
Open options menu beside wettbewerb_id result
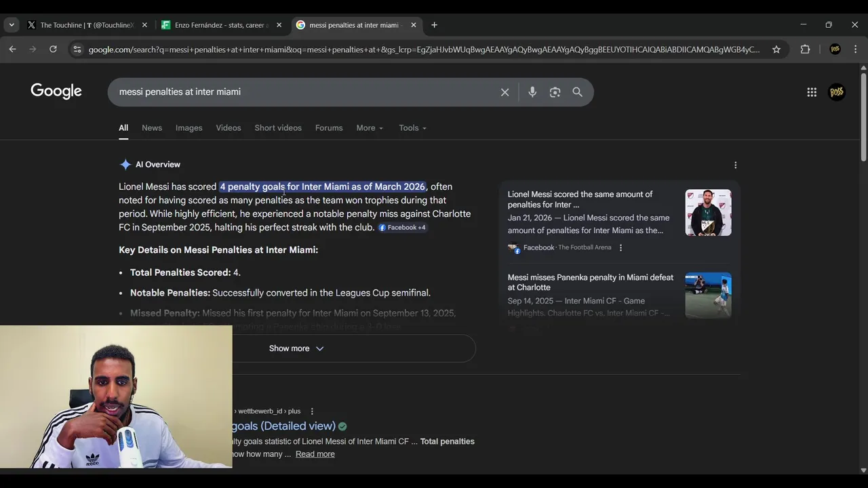[312, 411]
